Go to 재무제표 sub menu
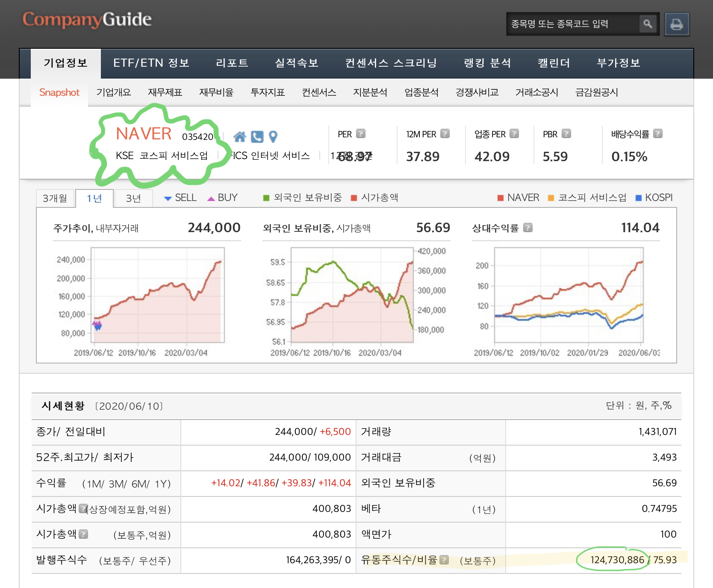713x588 pixels. click(x=165, y=93)
